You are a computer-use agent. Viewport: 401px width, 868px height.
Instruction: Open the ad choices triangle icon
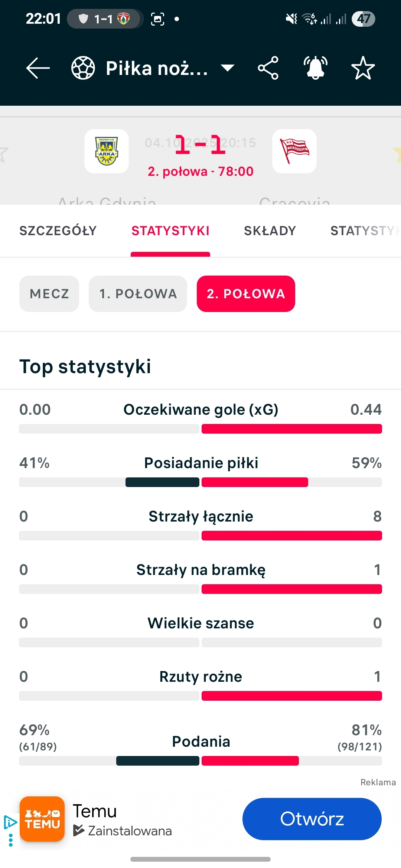[x=10, y=822]
